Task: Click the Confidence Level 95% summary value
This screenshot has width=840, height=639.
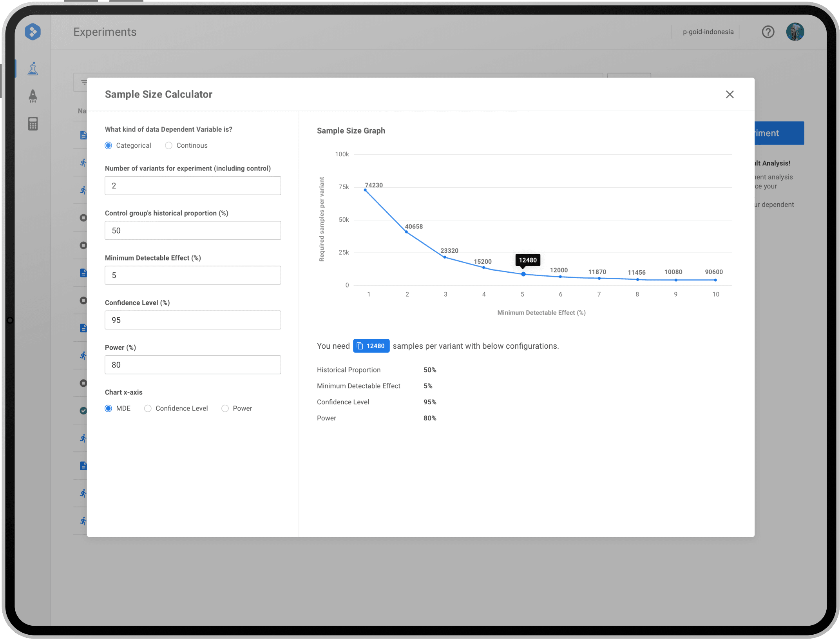Action: 430,402
